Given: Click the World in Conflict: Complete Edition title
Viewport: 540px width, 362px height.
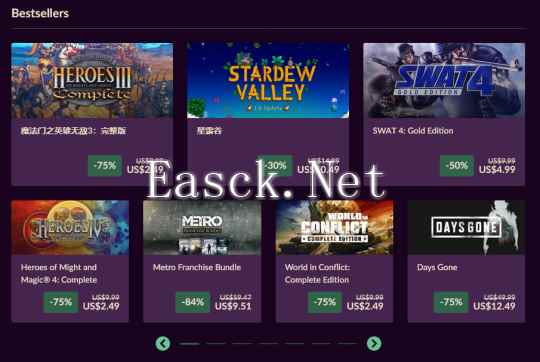Looking at the screenshot, I should [x=318, y=273].
